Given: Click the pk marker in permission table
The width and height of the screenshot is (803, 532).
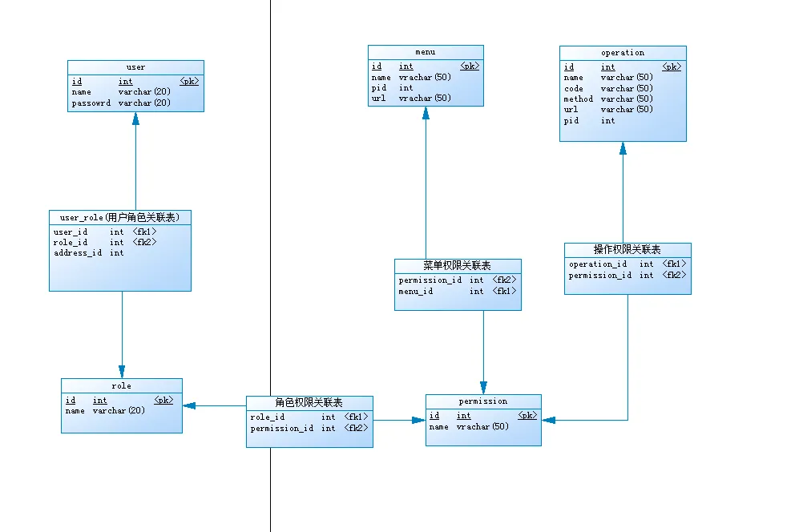Looking at the screenshot, I should [527, 416].
